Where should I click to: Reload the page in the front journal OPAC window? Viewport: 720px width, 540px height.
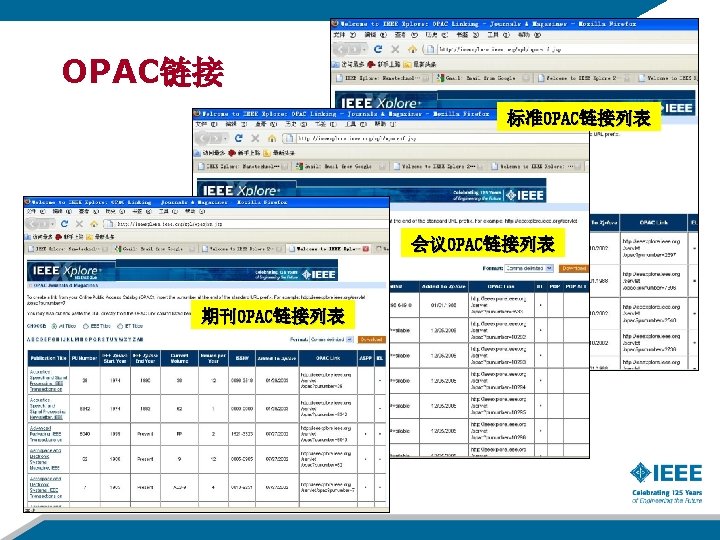pos(64,224)
